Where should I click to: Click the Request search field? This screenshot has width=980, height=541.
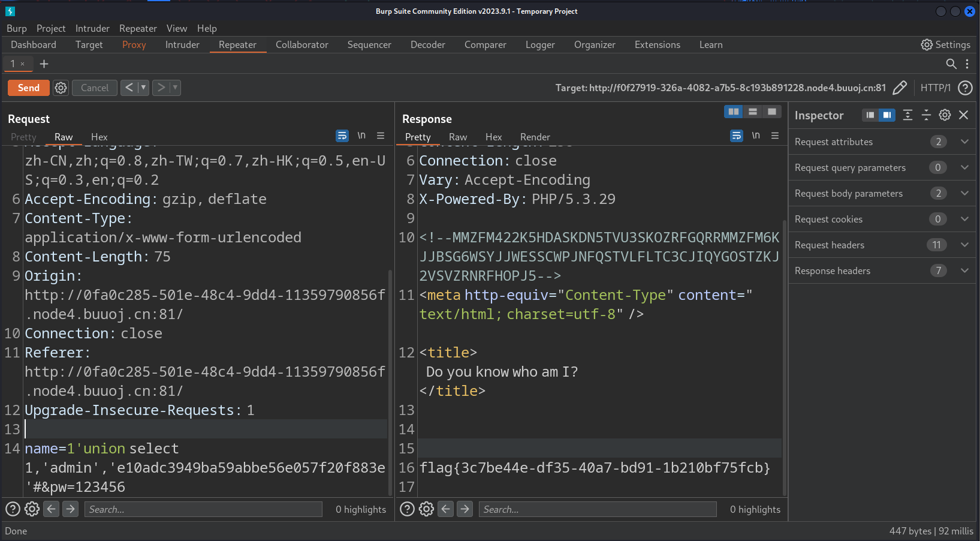[203, 509]
